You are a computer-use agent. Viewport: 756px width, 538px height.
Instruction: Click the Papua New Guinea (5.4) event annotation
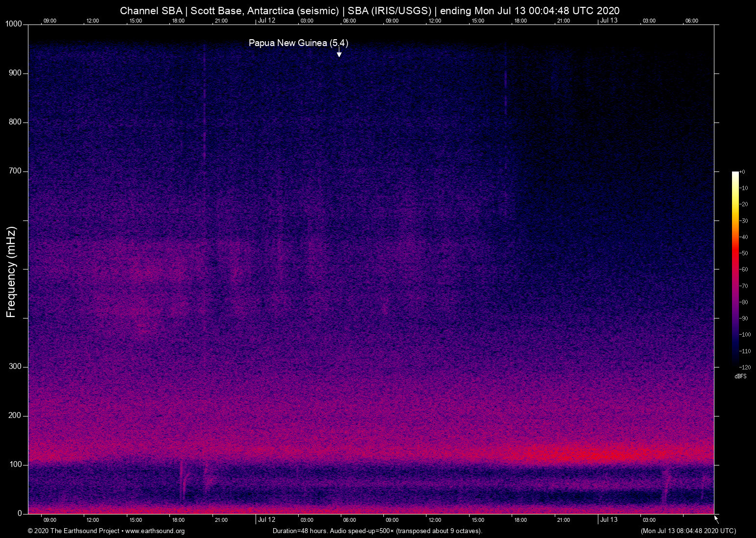[299, 43]
